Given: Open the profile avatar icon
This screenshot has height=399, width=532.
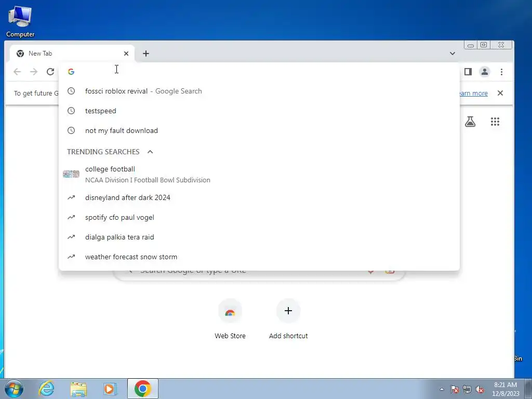Looking at the screenshot, I should pos(485,72).
